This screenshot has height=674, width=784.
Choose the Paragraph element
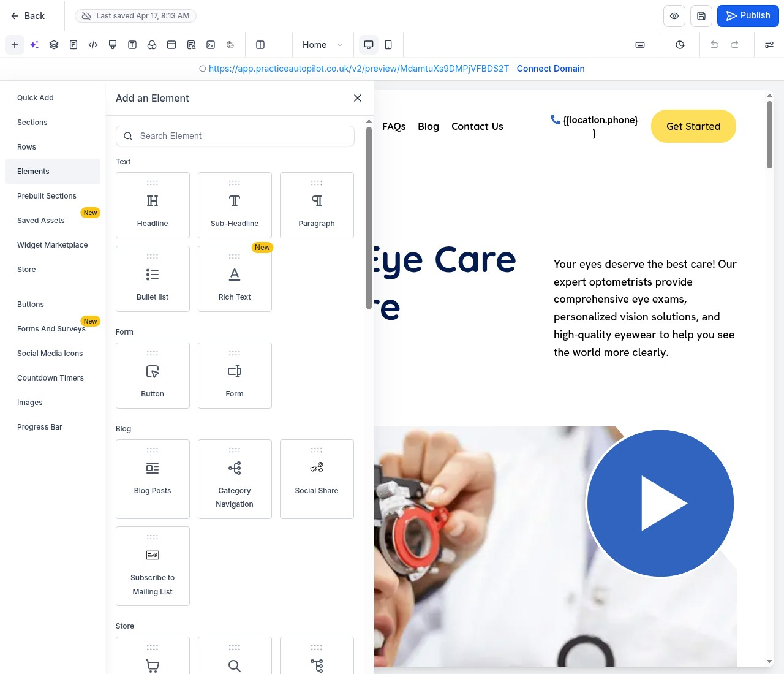coord(317,205)
